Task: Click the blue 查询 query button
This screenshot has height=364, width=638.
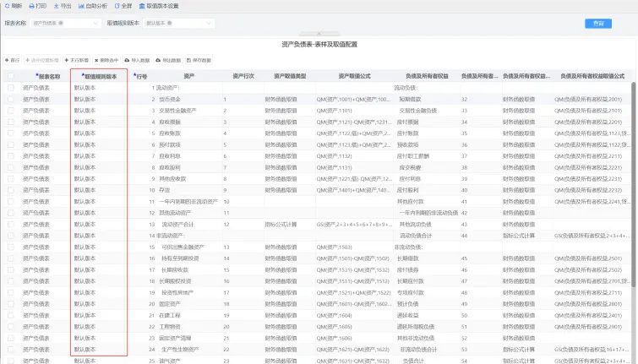Action: (x=598, y=24)
